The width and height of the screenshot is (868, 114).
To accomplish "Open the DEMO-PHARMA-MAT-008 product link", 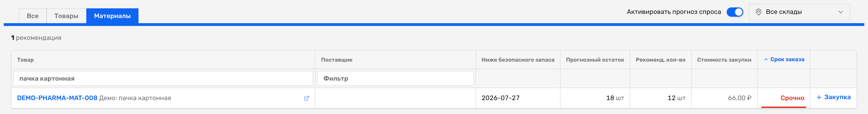I will tap(57, 98).
